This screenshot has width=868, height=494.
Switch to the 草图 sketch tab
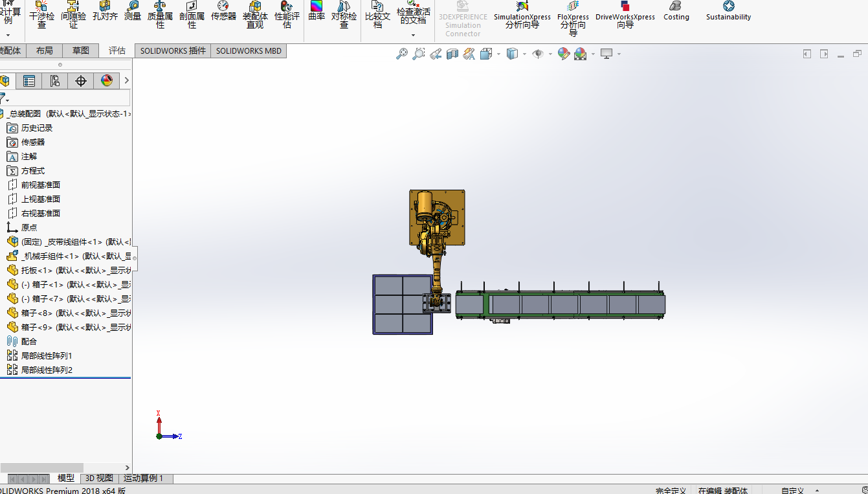pos(81,51)
